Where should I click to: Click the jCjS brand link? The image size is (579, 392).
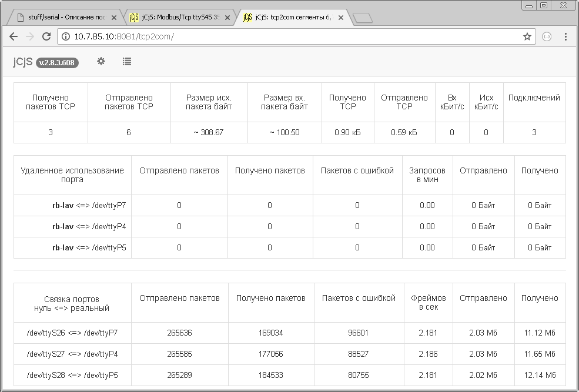point(22,62)
